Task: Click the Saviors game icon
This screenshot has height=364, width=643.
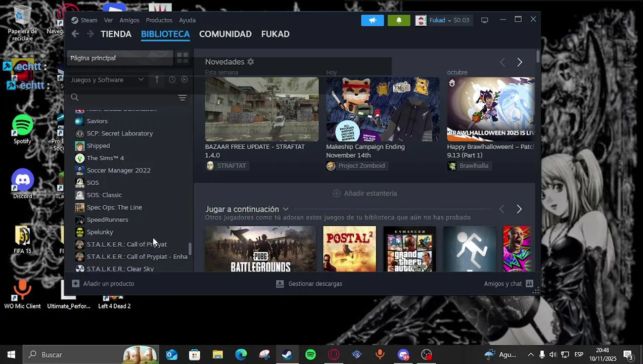Action: [79, 121]
